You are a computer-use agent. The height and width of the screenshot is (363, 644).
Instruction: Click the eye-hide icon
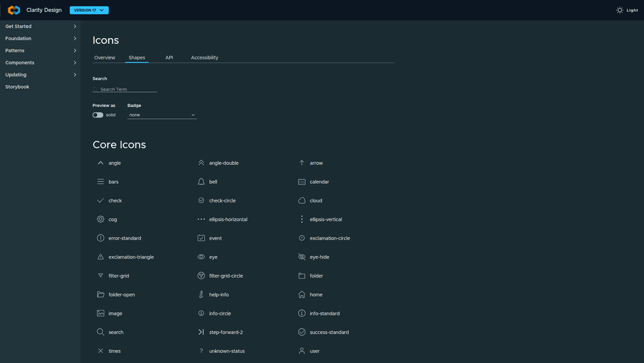[302, 257]
